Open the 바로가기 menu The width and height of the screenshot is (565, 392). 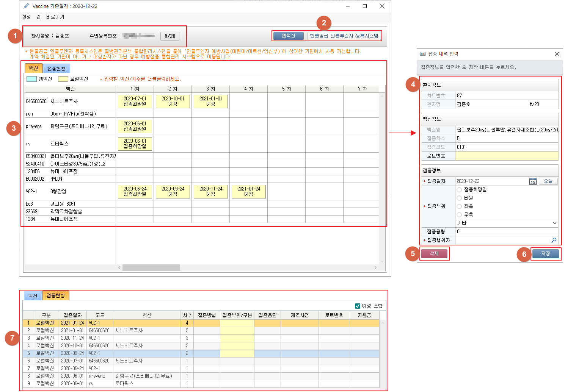55,17
